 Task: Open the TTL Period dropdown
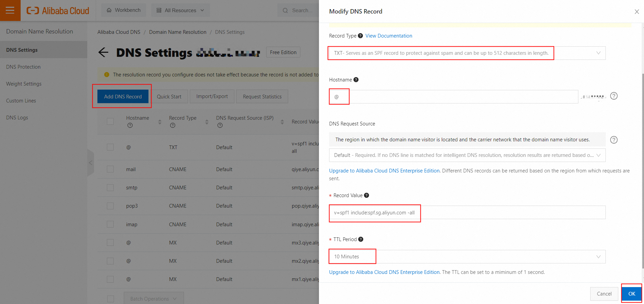pyautogui.click(x=467, y=257)
